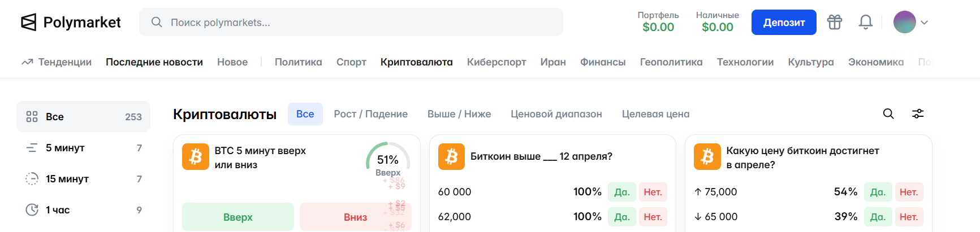
Task: Click the Bitcoin icon on the Биткоин выше card
Action: (451, 156)
